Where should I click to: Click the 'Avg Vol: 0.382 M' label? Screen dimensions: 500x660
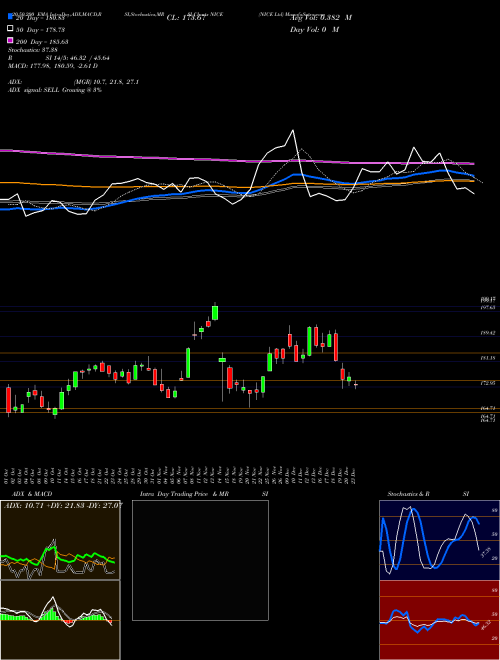coord(320,18)
